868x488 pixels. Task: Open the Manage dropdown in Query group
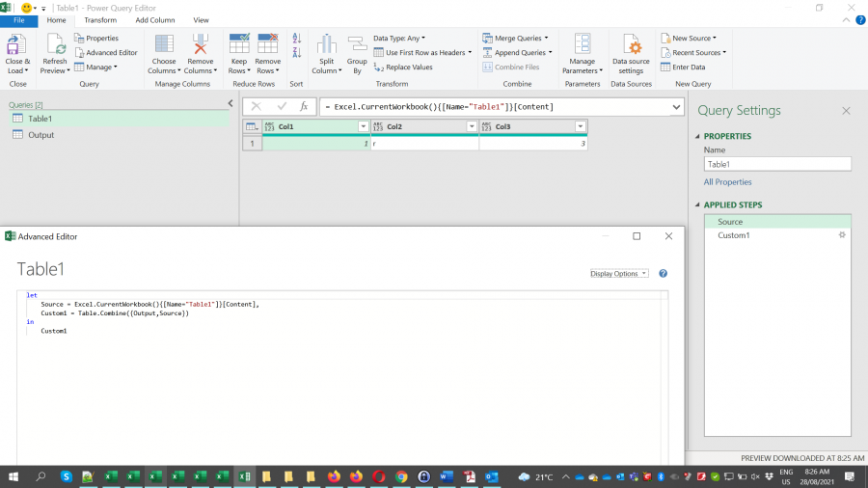95,67
